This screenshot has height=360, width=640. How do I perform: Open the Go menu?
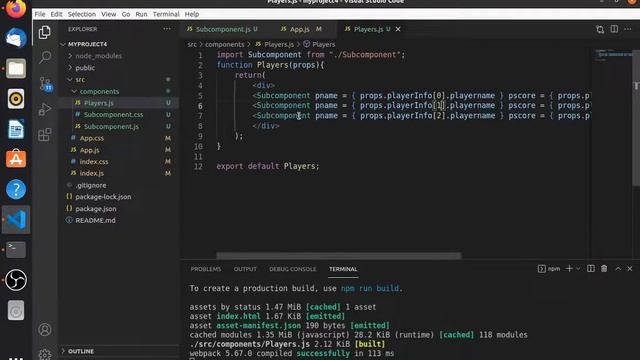pos(126,14)
